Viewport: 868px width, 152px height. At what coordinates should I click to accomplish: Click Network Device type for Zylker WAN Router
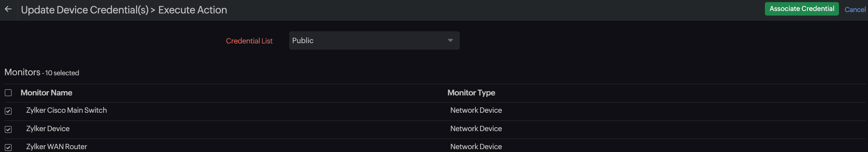[476, 147]
